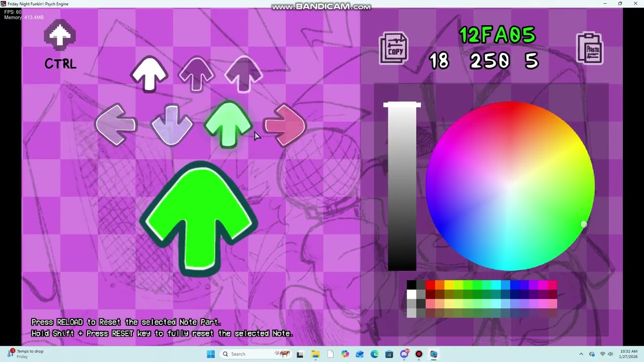Screen dimensions: 644x362
Task: Open the Copilot taskbar icon
Action: [x=345, y=354]
